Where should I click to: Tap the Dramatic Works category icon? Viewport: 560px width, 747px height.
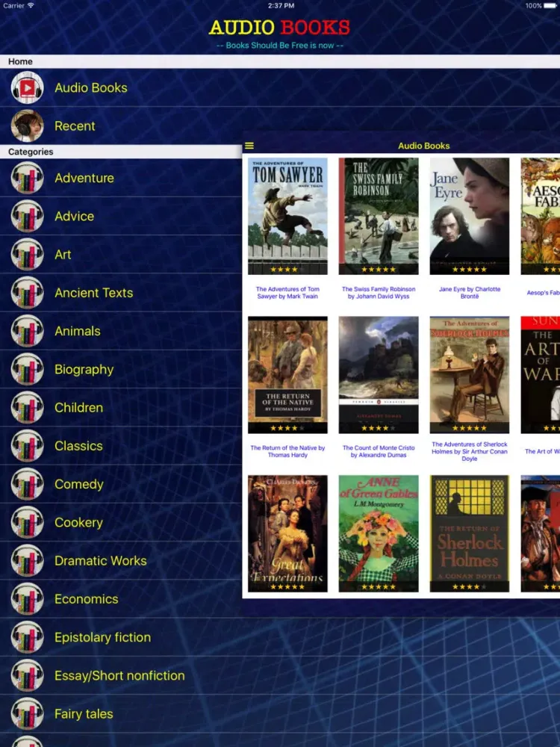pos(27,561)
